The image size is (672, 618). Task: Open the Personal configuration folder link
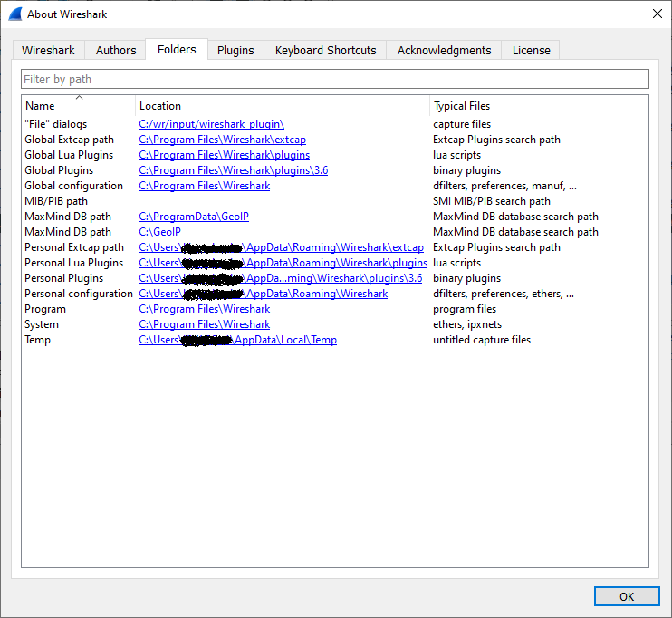point(264,294)
